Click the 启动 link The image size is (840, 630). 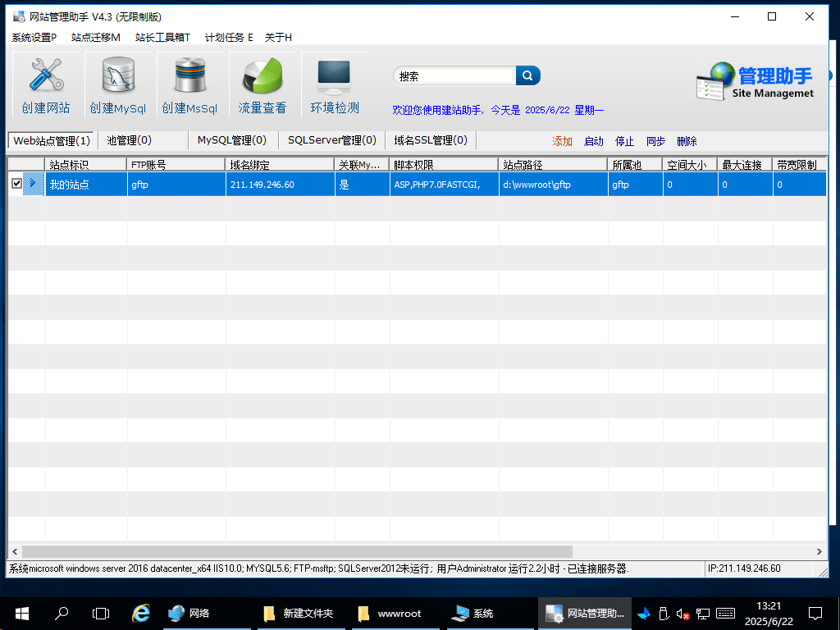point(594,141)
